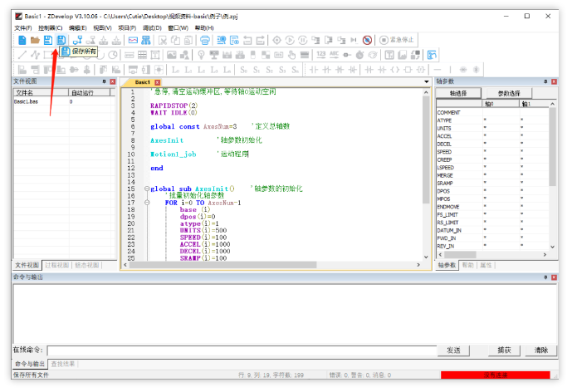Close the 文件视图 panel

coord(113,81)
